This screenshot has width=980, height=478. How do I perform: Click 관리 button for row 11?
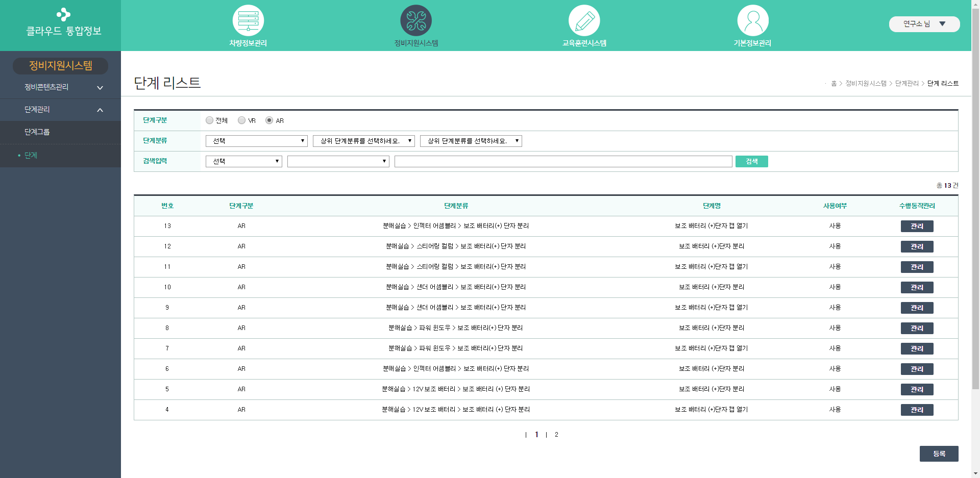coord(917,267)
